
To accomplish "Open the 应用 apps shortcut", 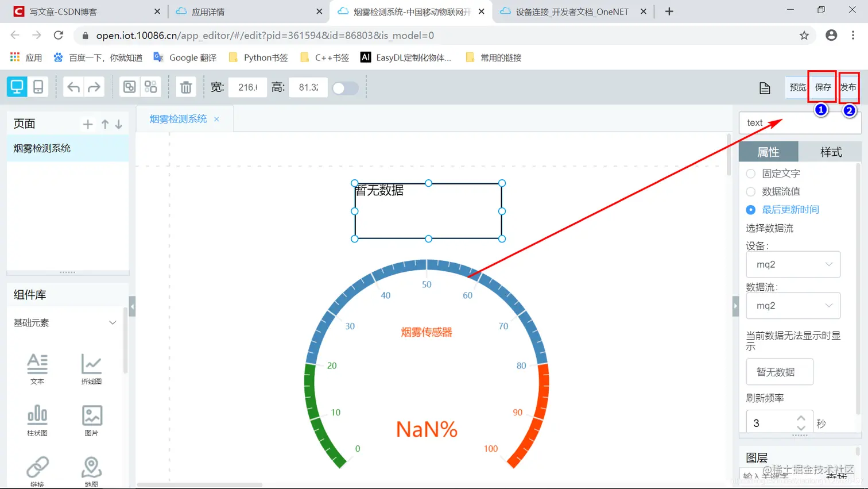I will point(26,57).
